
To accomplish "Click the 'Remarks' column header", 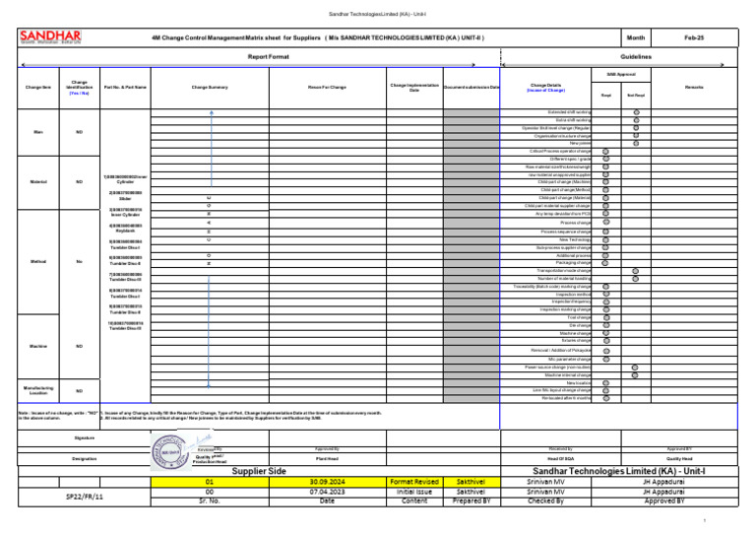I will click(x=694, y=88).
